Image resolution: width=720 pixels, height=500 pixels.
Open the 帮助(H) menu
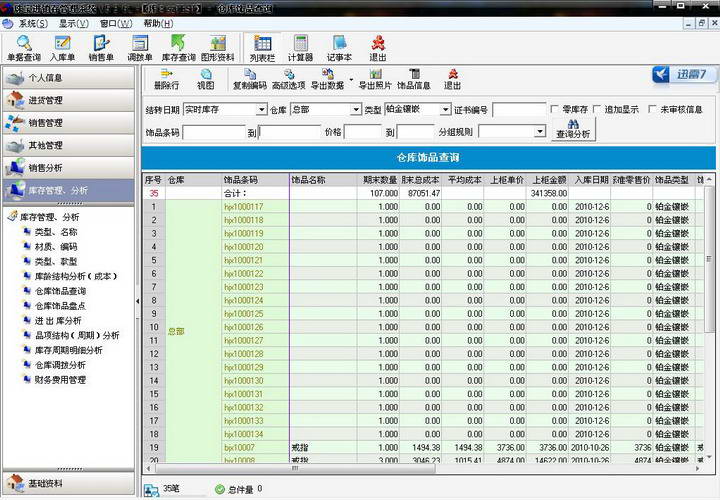point(158,23)
